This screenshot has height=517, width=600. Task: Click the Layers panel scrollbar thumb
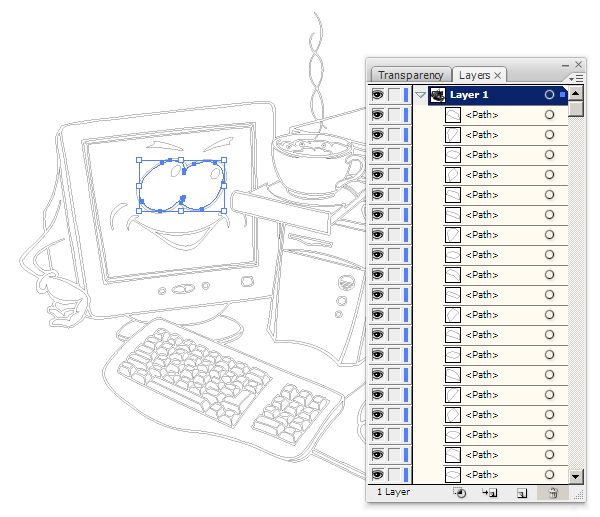click(x=576, y=108)
